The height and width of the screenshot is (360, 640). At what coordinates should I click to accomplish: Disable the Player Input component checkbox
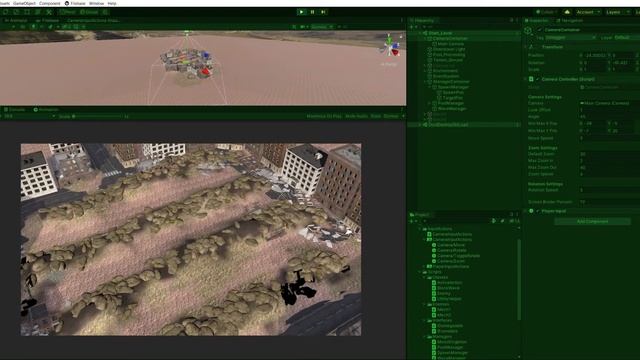[537, 211]
